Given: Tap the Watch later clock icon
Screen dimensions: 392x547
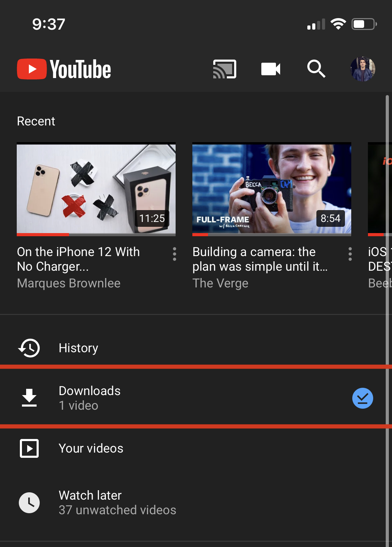Looking at the screenshot, I should pyautogui.click(x=29, y=503).
